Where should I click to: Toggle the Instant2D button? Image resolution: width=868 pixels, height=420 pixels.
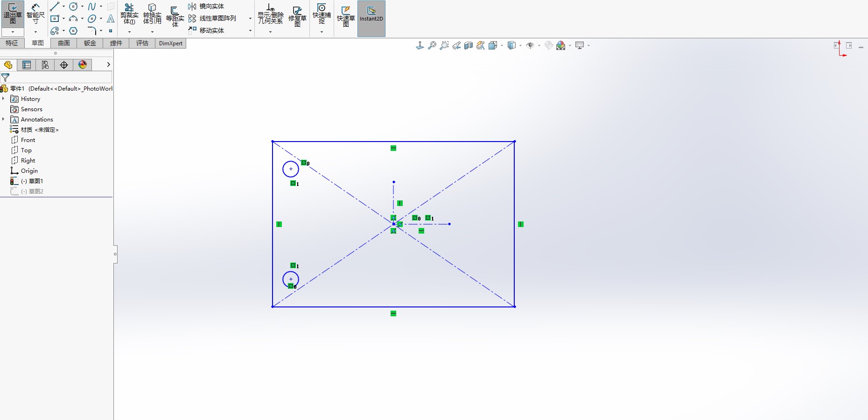click(x=371, y=18)
